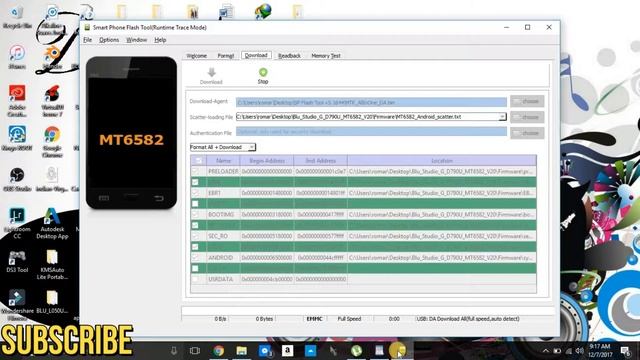Toggle the ANDROID row checkbox

point(196,258)
